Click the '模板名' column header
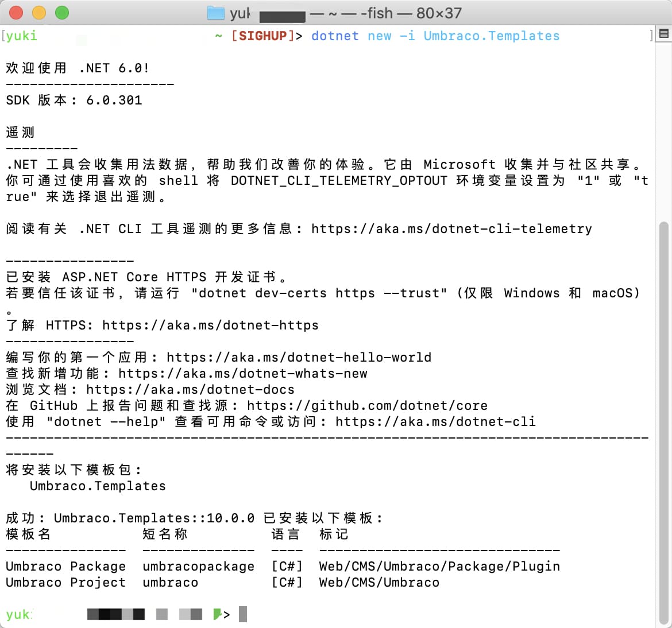The image size is (672, 628). 28,534
